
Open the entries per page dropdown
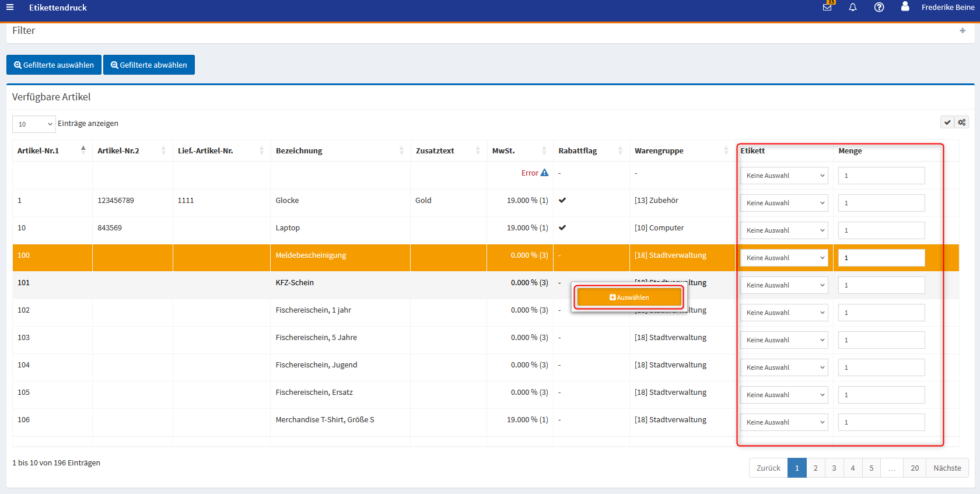coord(34,124)
